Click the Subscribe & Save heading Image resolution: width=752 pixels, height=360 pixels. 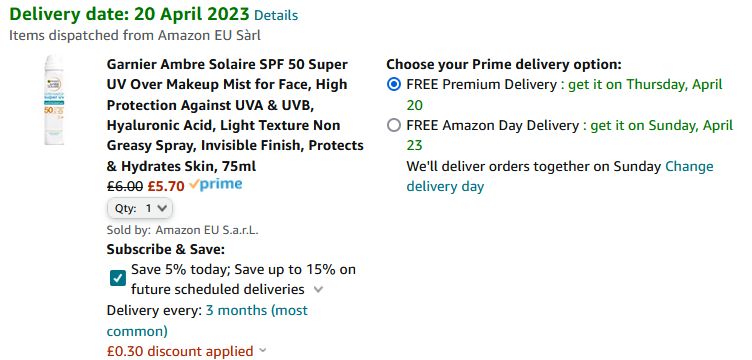[x=166, y=250]
